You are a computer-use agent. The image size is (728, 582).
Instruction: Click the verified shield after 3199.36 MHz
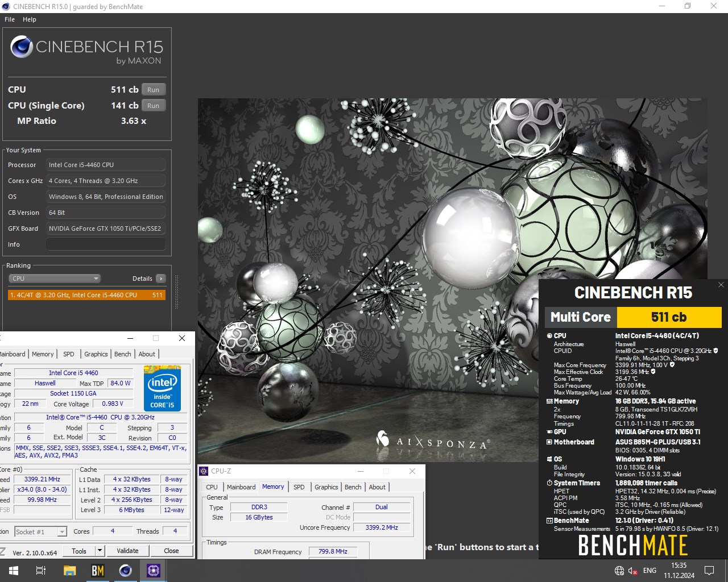coord(653,372)
